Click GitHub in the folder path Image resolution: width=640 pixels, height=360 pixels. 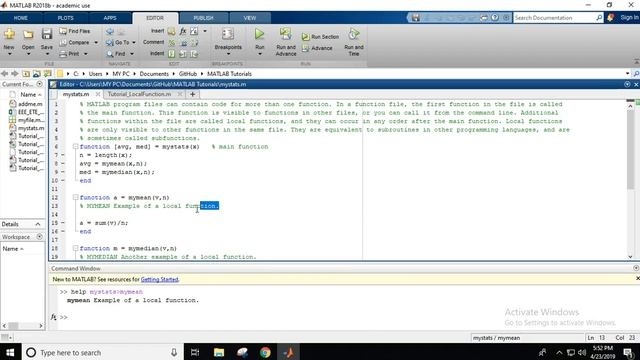pos(188,74)
